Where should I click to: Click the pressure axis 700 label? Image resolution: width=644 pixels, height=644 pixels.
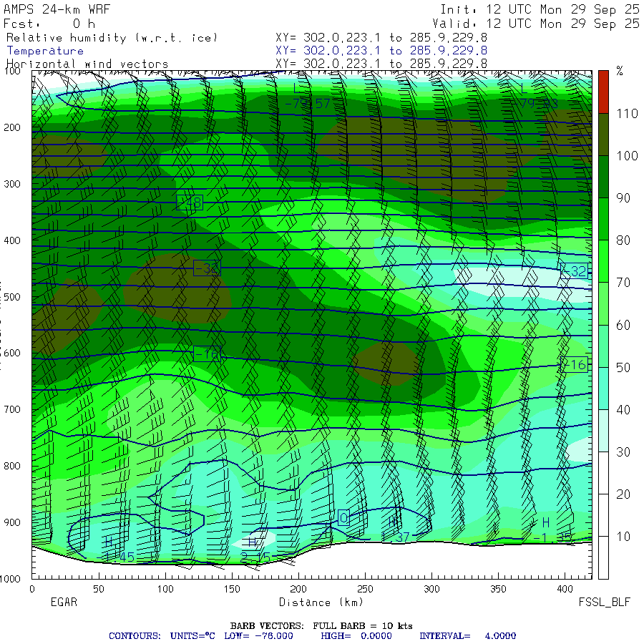tap(12, 409)
